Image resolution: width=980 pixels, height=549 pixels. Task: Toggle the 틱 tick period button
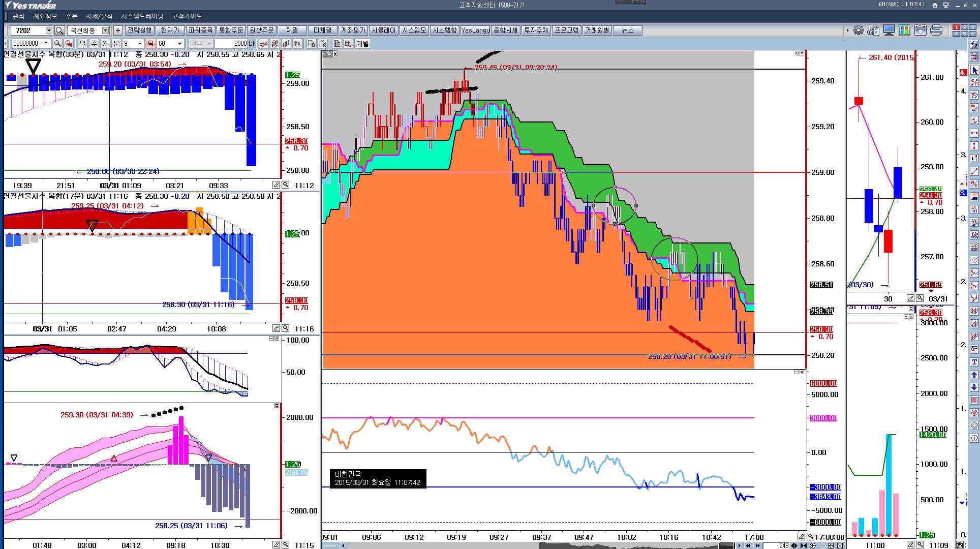[x=151, y=44]
